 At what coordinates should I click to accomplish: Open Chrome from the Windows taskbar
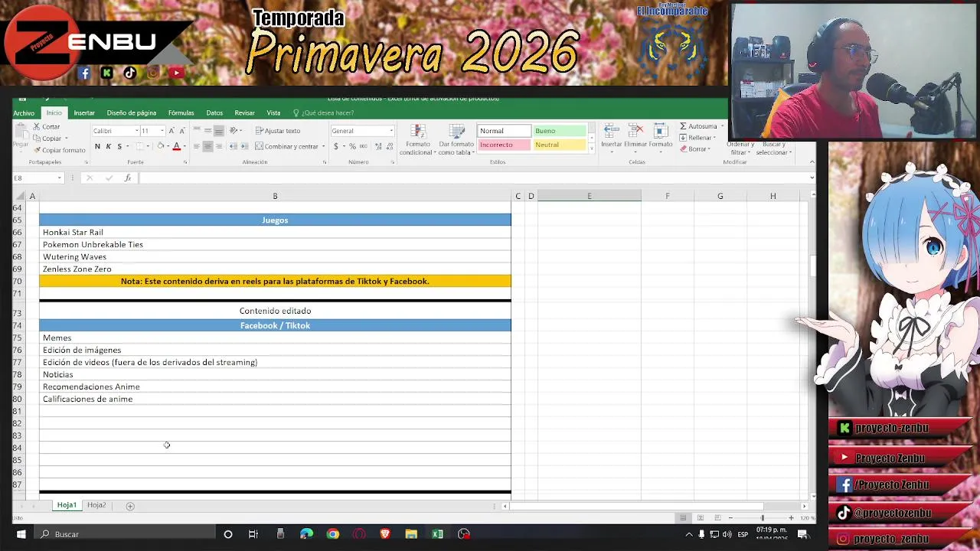[x=333, y=534]
